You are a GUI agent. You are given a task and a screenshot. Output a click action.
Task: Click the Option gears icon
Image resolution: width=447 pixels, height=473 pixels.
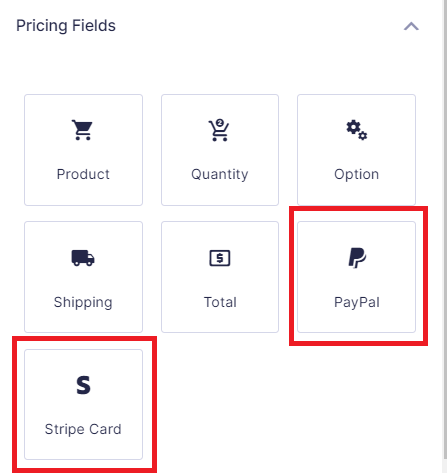356,130
